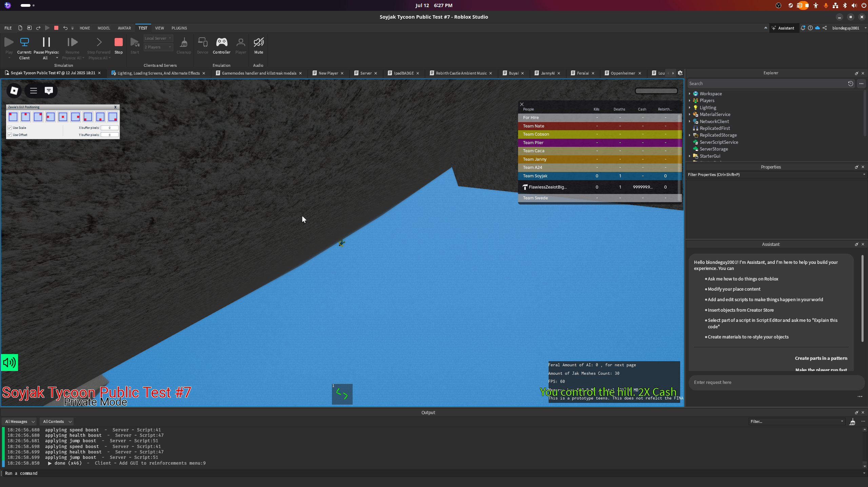
Task: Click the small red stop icon in quick access bar
Action: click(x=56, y=28)
